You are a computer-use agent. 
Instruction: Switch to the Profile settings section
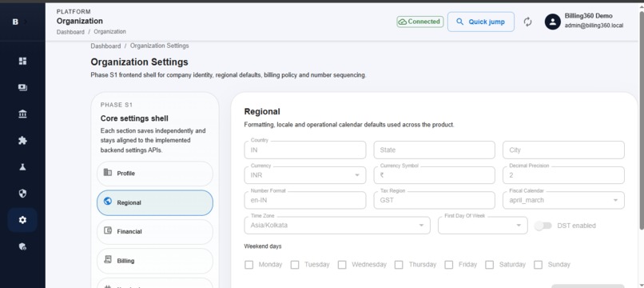click(155, 174)
